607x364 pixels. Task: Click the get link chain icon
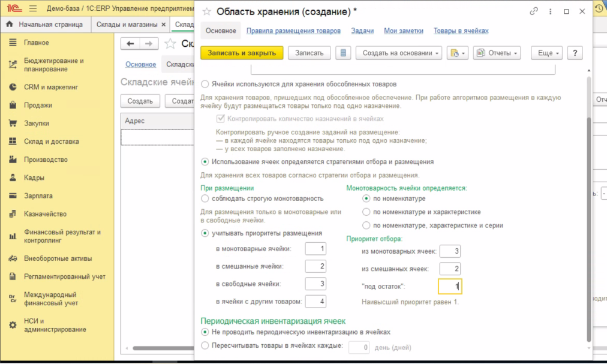tap(534, 11)
